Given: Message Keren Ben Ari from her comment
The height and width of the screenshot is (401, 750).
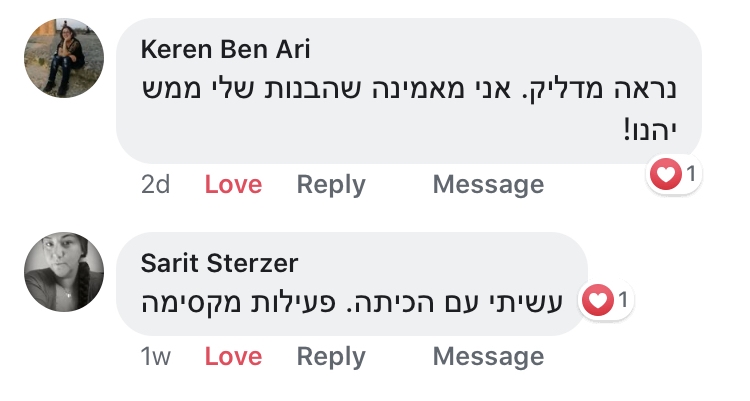Looking at the screenshot, I should pyautogui.click(x=488, y=185).
